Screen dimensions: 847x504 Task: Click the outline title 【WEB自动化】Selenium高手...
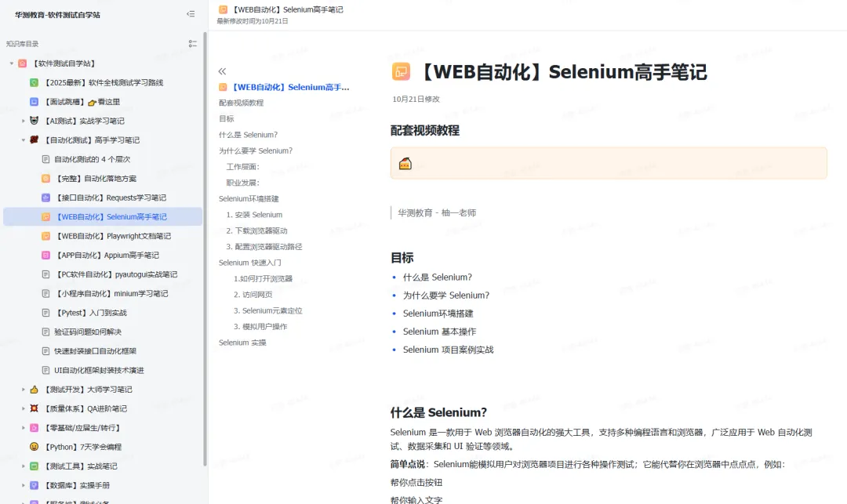click(291, 87)
